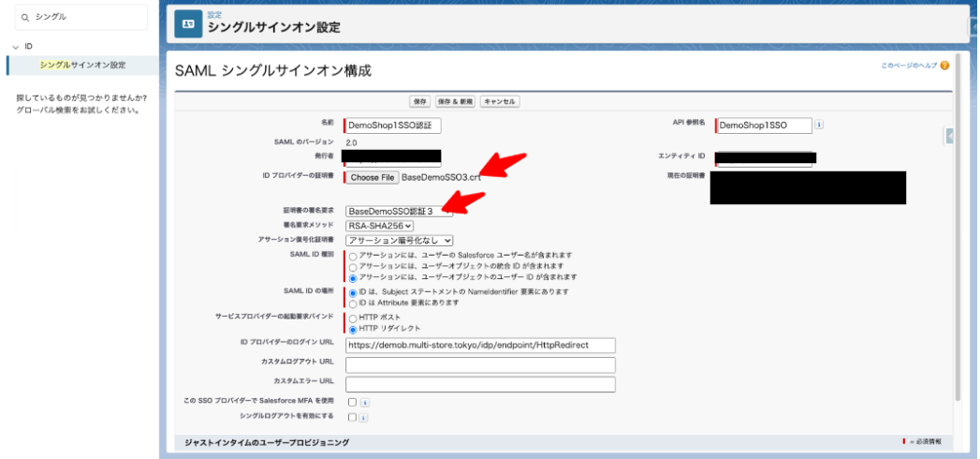The image size is (980, 459).
Task: Click info icon next to シングルログアウト checkbox
Action: point(364,418)
